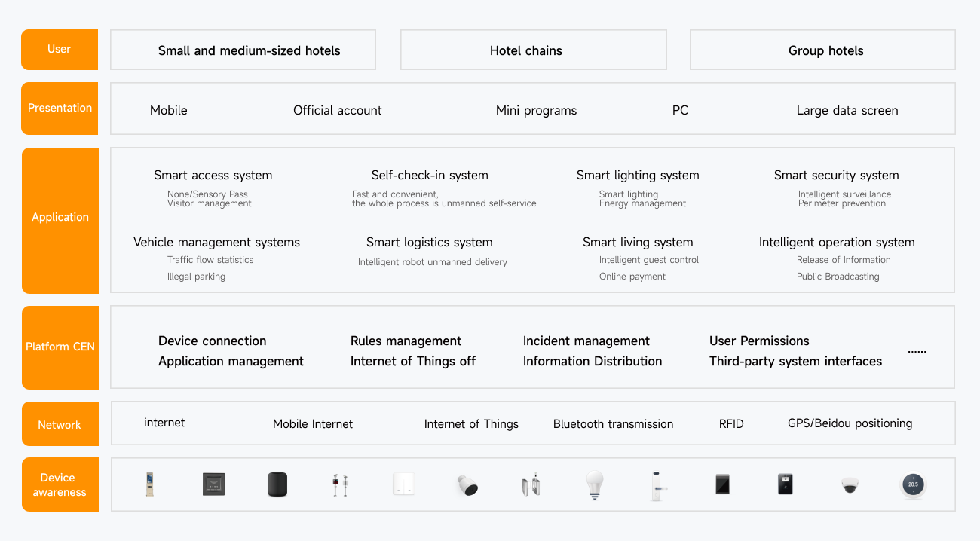Click the self-service kiosk device icon
This screenshot has width=980, height=541.
pos(150,484)
